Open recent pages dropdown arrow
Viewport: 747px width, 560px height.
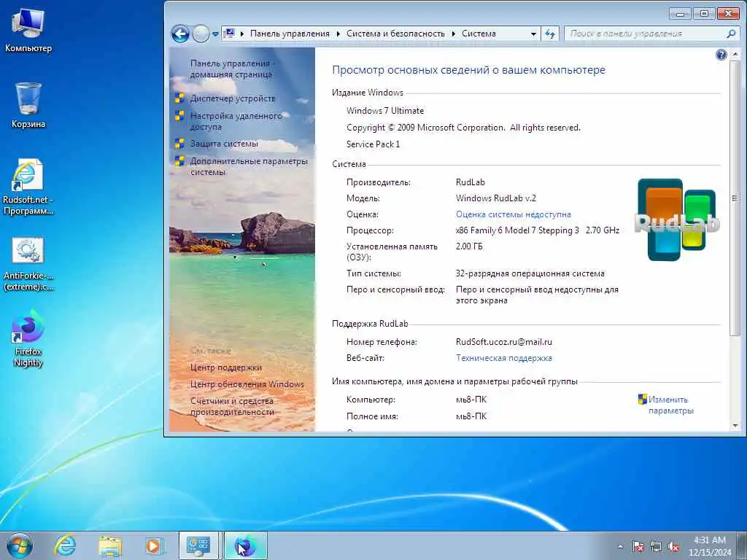click(215, 34)
